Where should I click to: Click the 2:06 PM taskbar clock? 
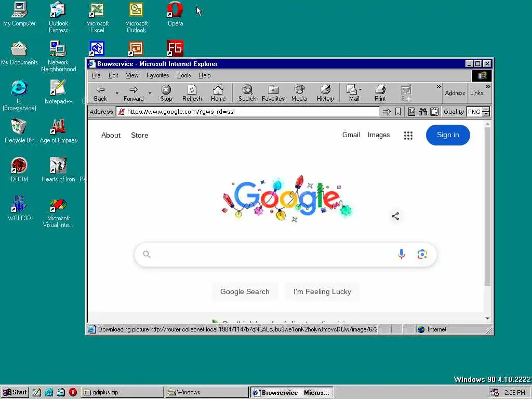pyautogui.click(x=515, y=393)
